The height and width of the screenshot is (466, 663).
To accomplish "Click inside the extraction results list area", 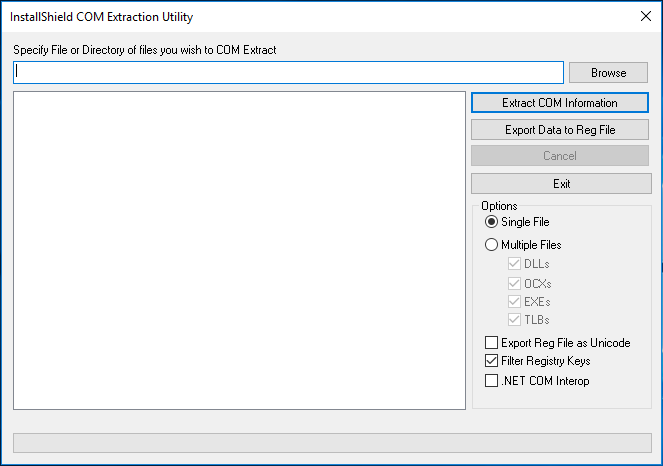I will (239, 250).
